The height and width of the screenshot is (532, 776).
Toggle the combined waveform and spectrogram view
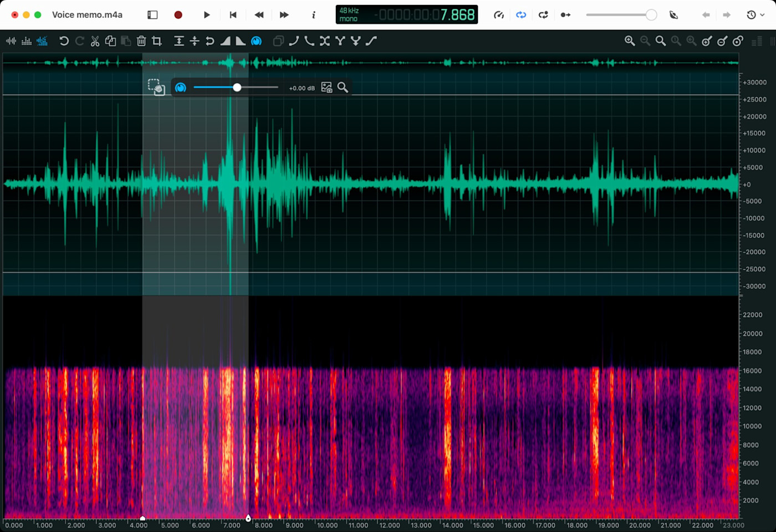coord(42,41)
